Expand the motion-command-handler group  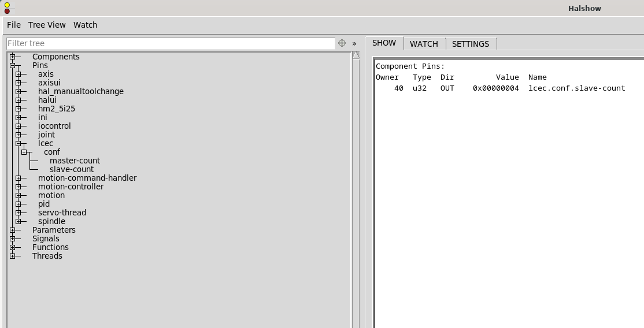18,178
